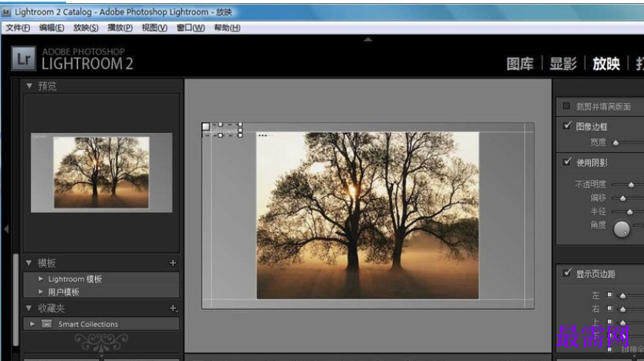Click the 右 margin slider handle
Image resolution: width=644 pixels, height=361 pixels.
(x=623, y=309)
